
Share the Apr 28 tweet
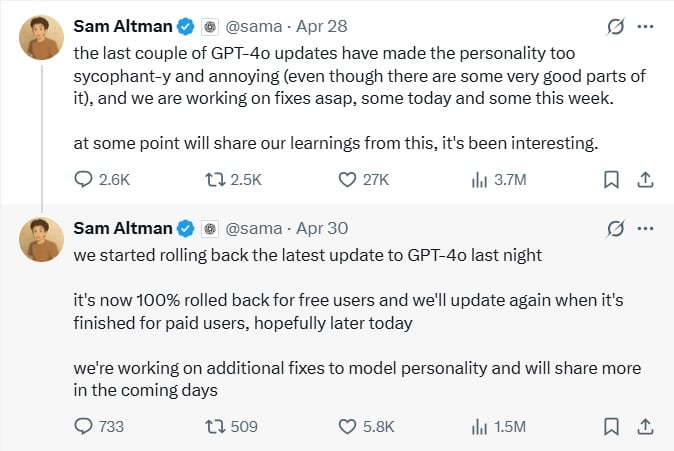(x=645, y=179)
